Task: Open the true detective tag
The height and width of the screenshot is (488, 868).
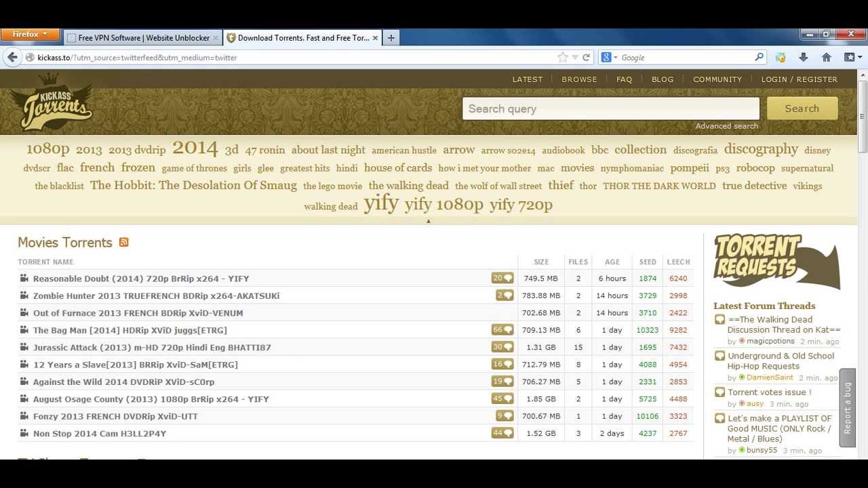Action: coord(754,186)
